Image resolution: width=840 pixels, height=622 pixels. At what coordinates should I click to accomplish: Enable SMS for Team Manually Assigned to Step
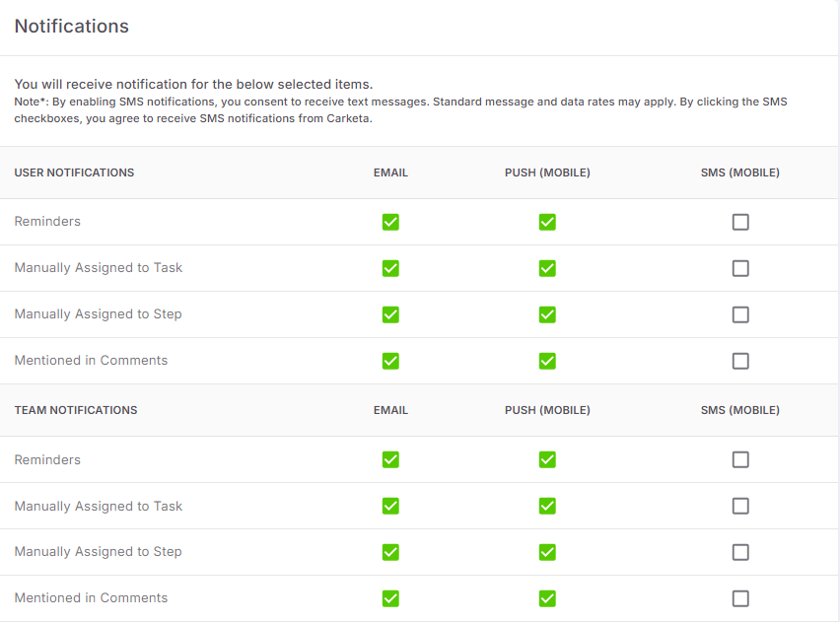pos(740,552)
